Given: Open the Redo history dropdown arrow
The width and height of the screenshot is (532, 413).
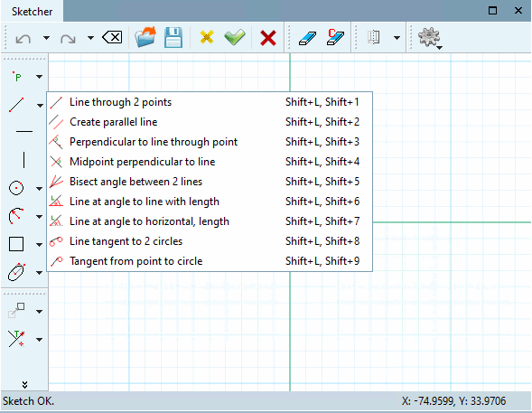Looking at the screenshot, I should coord(90,38).
